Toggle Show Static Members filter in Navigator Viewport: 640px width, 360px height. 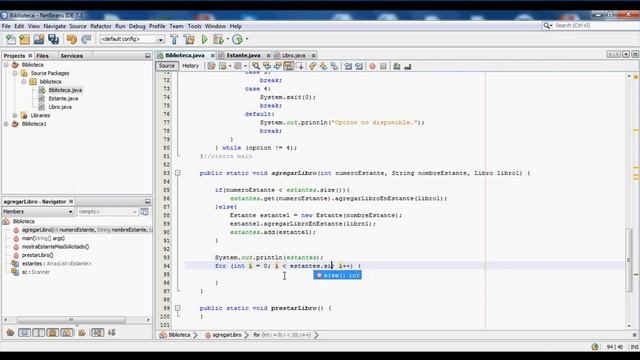(39, 333)
